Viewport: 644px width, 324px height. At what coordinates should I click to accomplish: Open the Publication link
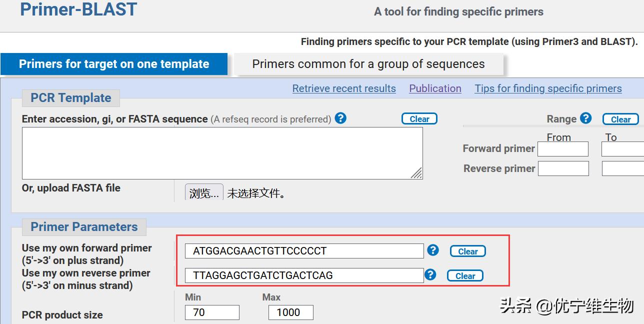point(435,88)
